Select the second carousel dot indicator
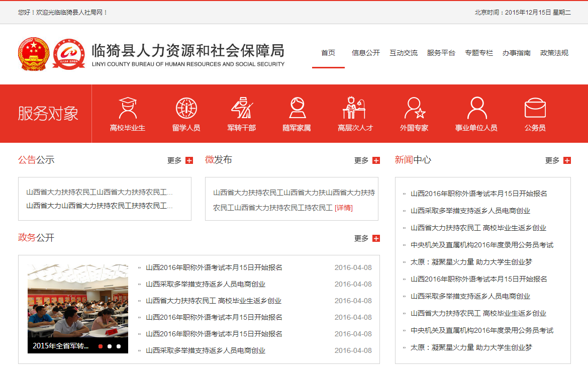Screen dimensions: 588x369 click(109, 346)
